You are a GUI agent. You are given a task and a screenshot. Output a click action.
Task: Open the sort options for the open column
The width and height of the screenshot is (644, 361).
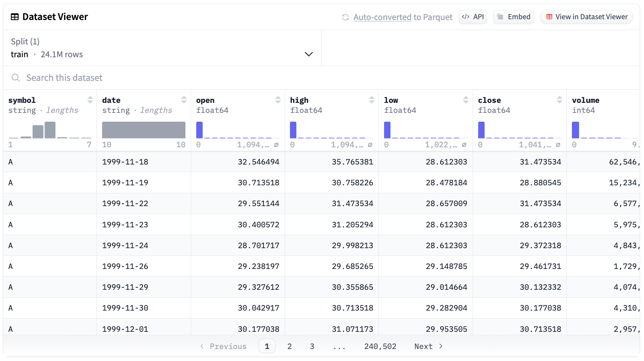tap(278, 100)
